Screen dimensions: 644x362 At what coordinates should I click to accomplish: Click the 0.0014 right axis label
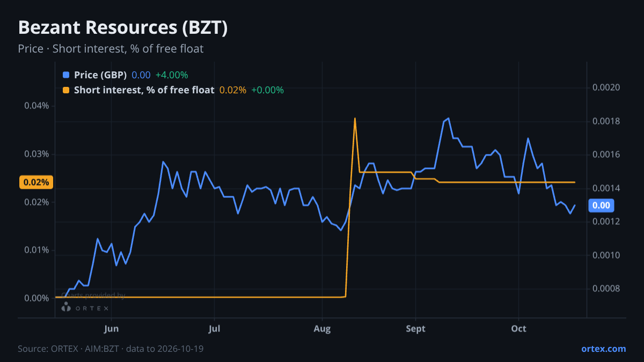tap(606, 188)
